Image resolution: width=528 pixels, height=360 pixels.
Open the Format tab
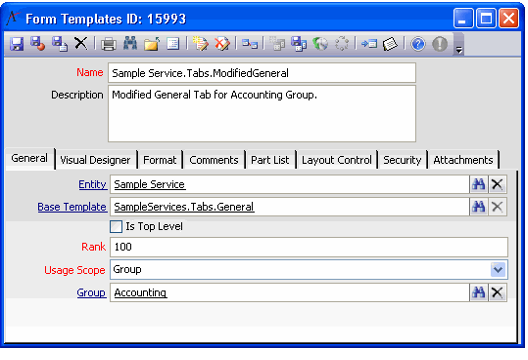pos(160,160)
